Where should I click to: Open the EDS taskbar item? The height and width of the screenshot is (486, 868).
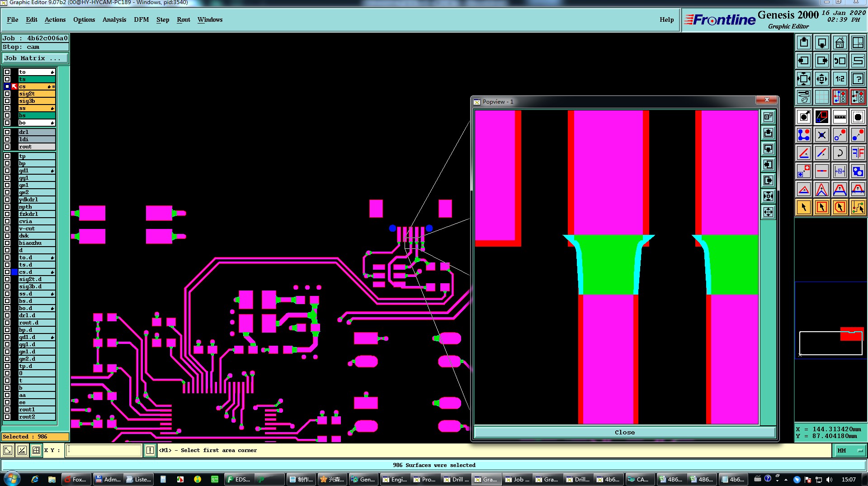point(239,479)
